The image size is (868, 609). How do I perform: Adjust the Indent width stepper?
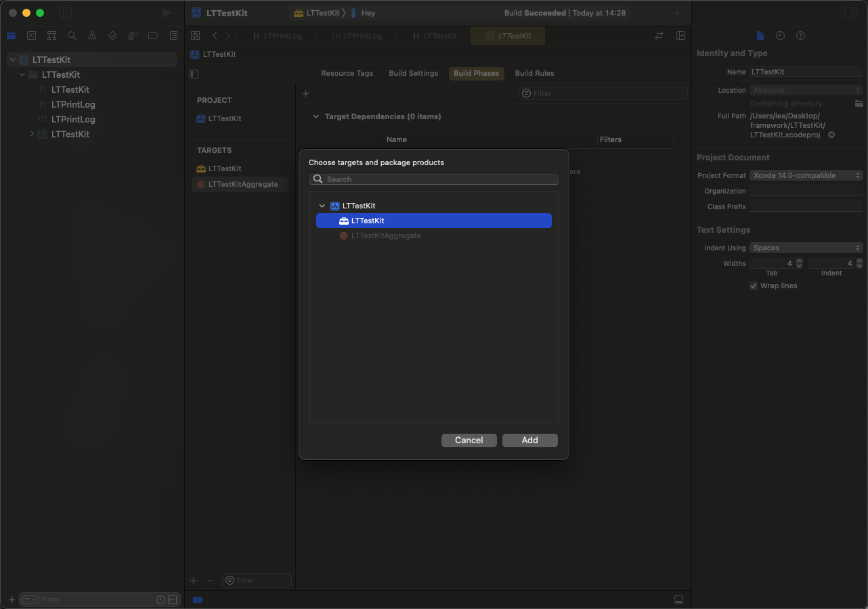pyautogui.click(x=860, y=263)
